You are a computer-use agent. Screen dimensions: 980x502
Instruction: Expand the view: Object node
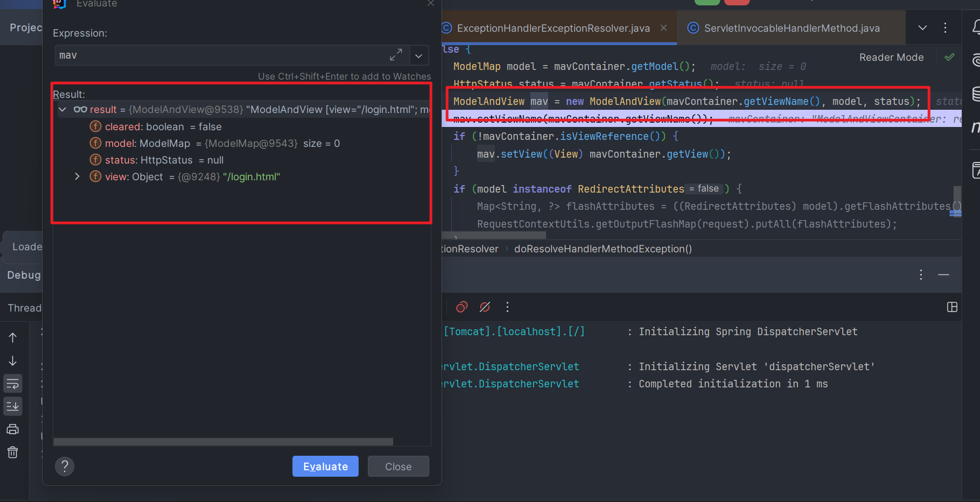(x=77, y=176)
